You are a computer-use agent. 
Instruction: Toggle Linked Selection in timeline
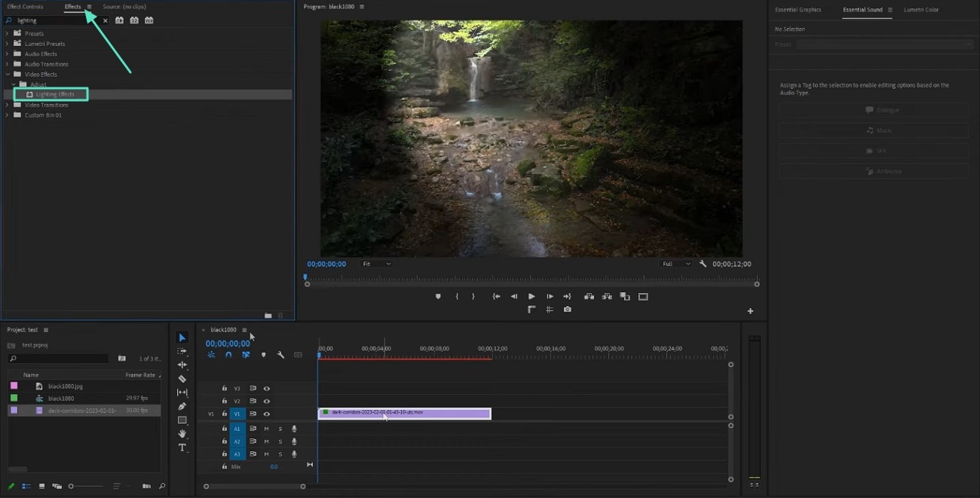pyautogui.click(x=246, y=355)
